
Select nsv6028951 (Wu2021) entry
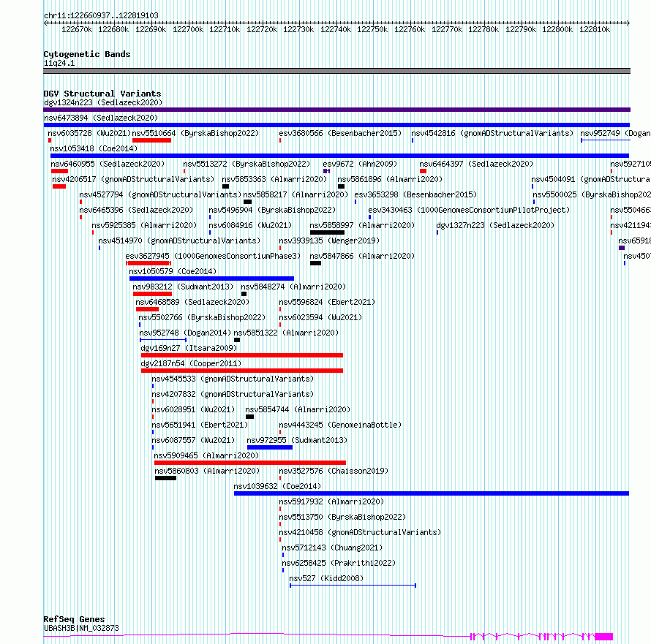[x=193, y=409]
